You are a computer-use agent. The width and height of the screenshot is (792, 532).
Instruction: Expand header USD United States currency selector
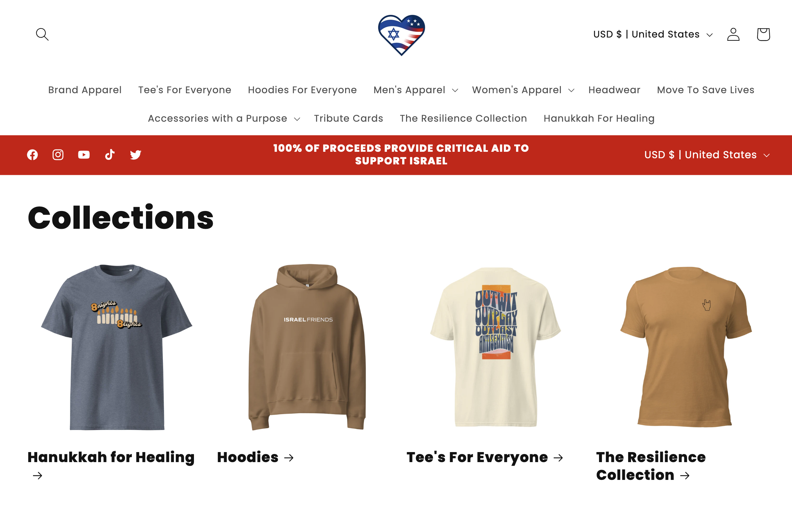pyautogui.click(x=653, y=34)
